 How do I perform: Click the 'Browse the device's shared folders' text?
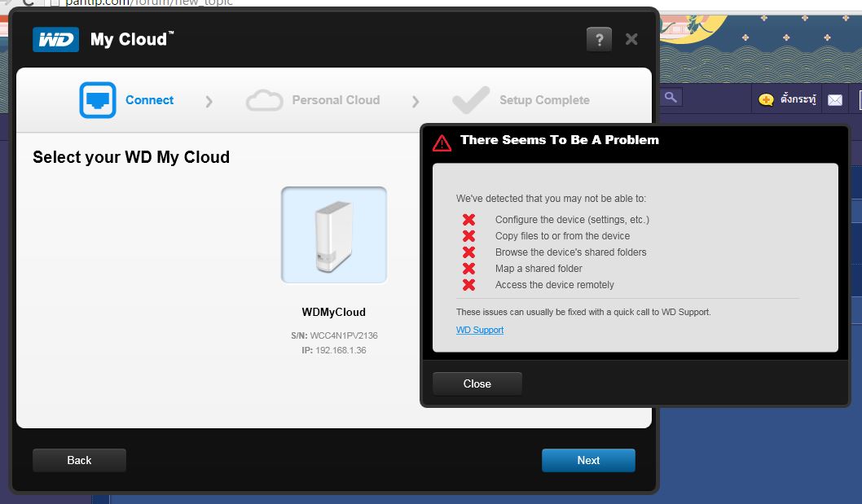click(x=570, y=252)
